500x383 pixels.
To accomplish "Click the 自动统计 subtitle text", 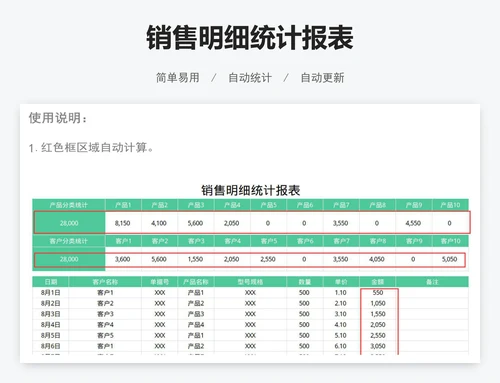I will coord(250,78).
